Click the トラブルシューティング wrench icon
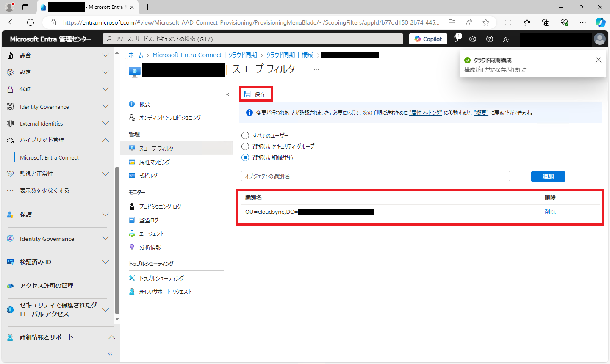The image size is (610, 364). [x=132, y=278]
